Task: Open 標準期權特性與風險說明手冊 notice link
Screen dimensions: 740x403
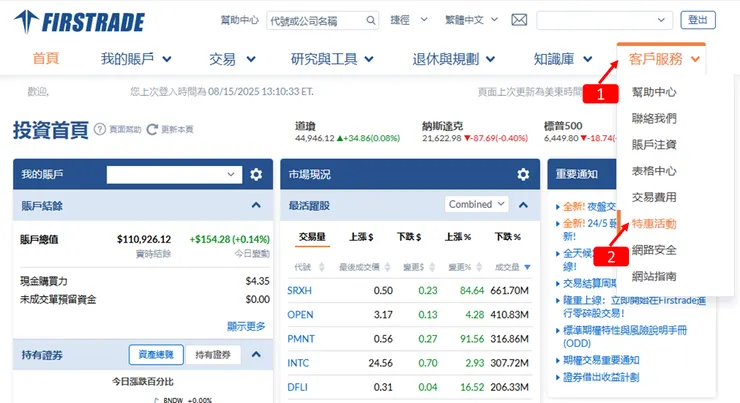Action: [x=625, y=336]
